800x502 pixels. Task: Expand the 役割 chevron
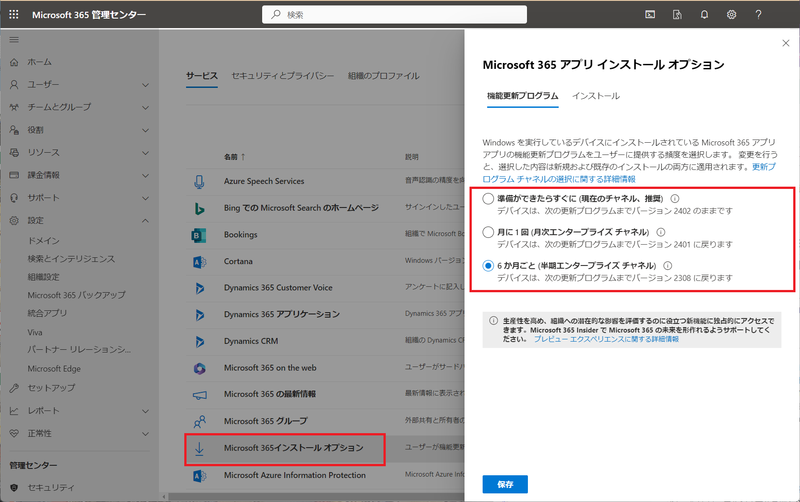pyautogui.click(x=145, y=131)
